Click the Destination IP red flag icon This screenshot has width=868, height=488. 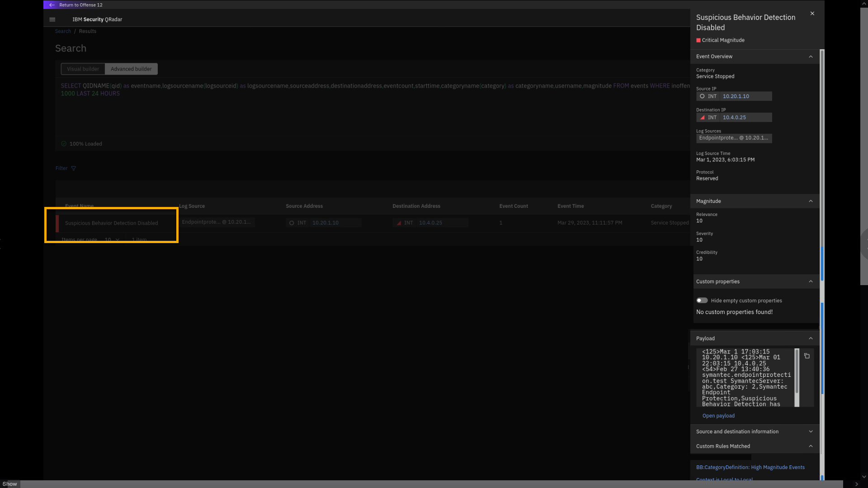[702, 117]
